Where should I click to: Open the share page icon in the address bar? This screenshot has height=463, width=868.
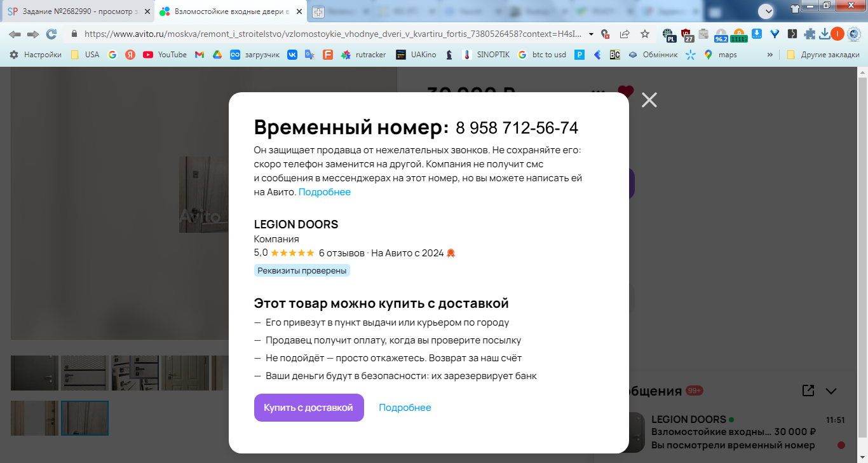[x=625, y=34]
